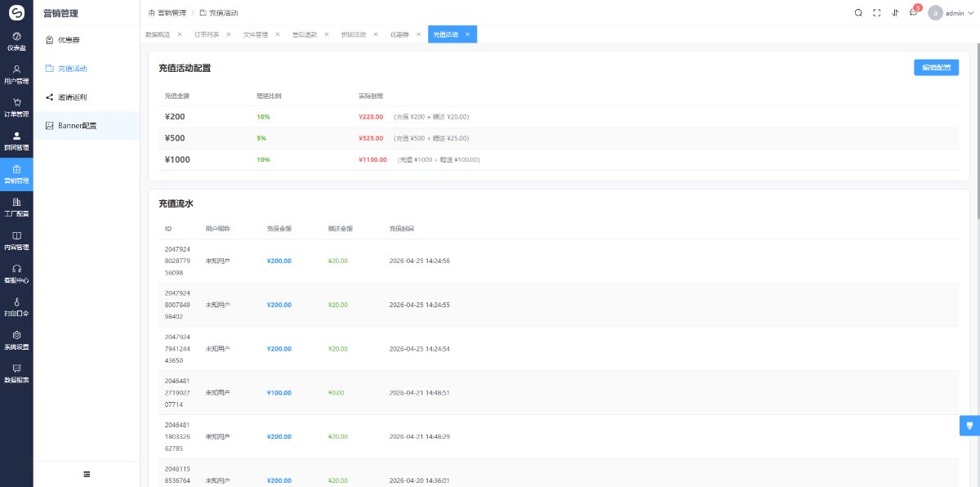Open 工厂配置 in the sidebar

tap(16, 208)
